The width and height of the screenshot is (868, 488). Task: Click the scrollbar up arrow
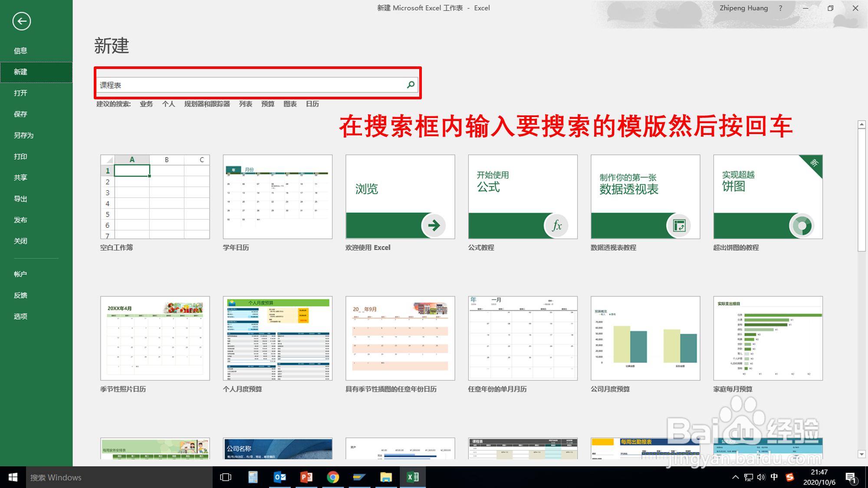[861, 124]
